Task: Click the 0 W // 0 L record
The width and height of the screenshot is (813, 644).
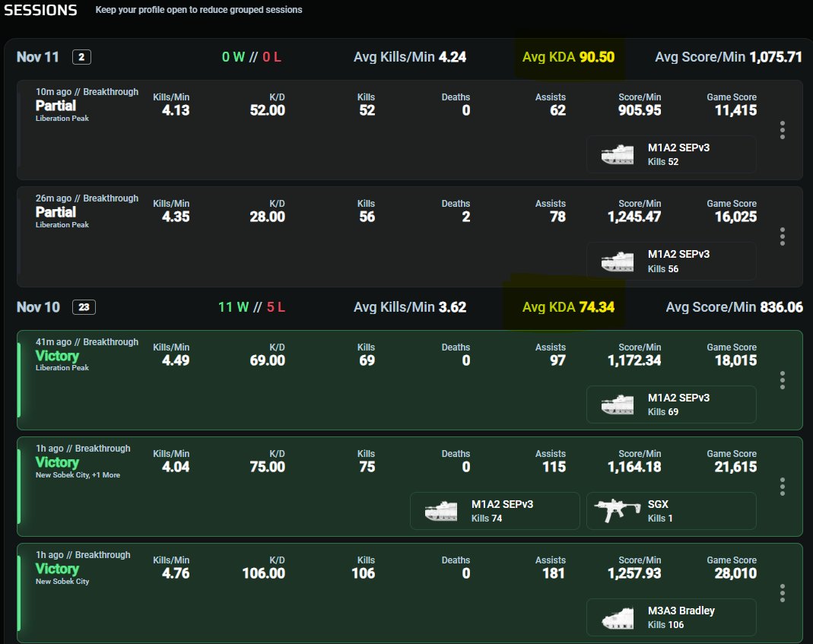Action: click(x=252, y=57)
